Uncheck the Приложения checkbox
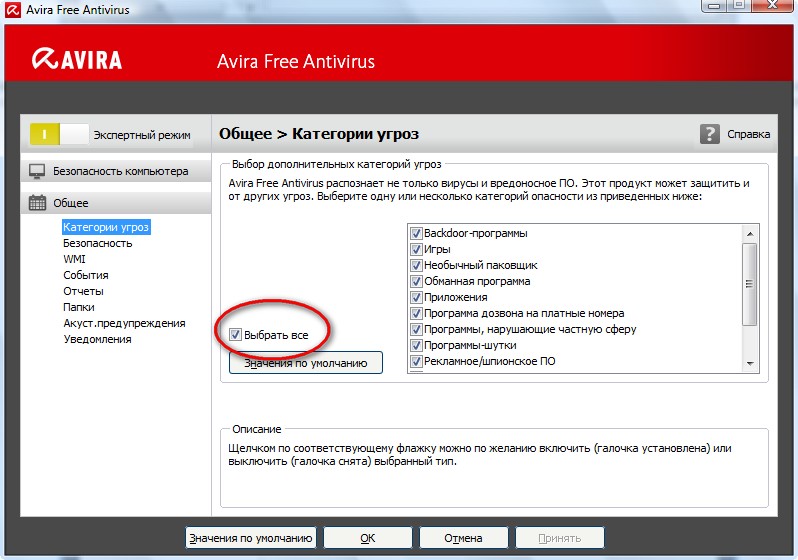798x560 pixels. click(x=416, y=297)
